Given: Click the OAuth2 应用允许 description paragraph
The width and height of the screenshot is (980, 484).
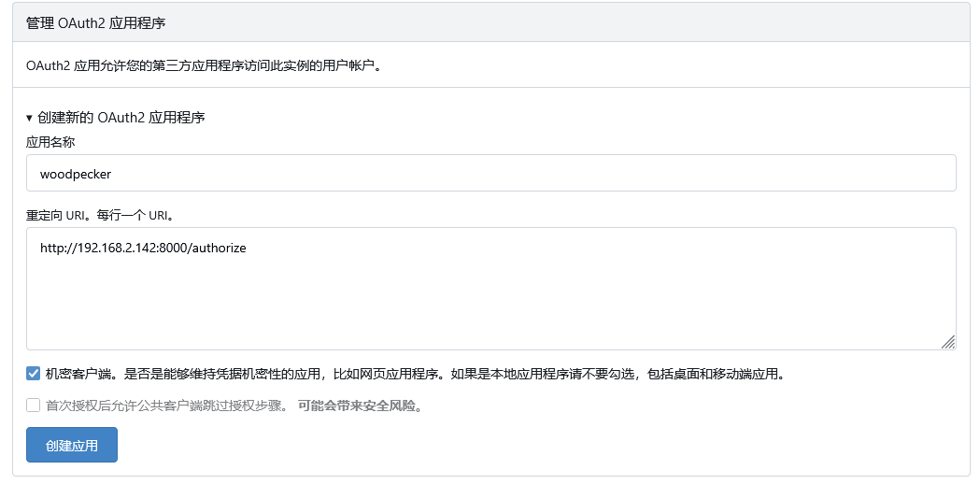Looking at the screenshot, I should pos(204,66).
